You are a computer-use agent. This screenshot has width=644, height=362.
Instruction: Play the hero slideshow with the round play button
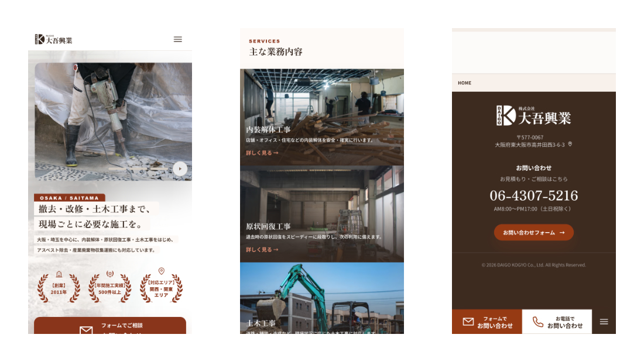click(180, 168)
